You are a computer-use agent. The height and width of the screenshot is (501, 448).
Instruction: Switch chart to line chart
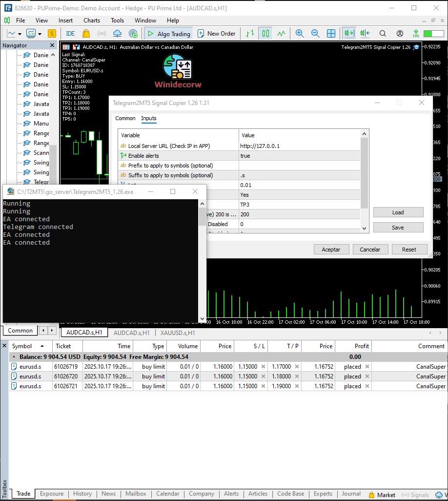point(281,34)
